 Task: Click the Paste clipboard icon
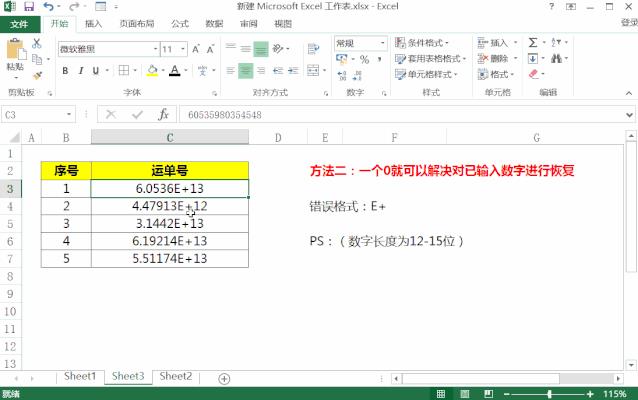point(15,51)
